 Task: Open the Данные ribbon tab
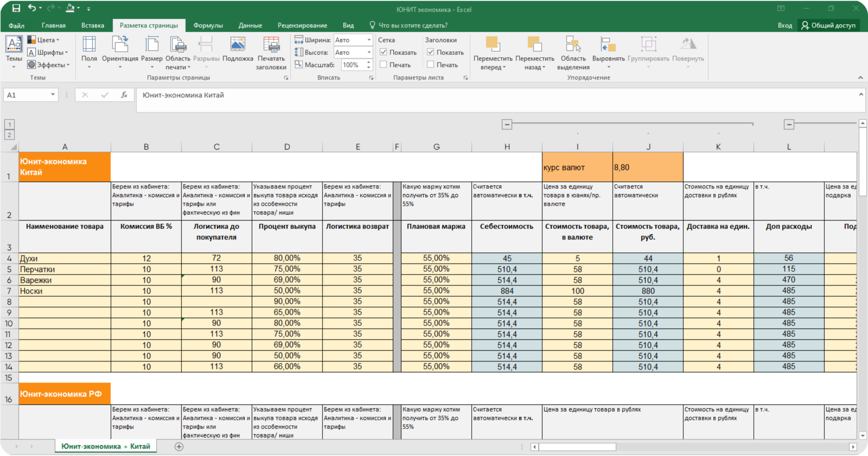(x=250, y=25)
